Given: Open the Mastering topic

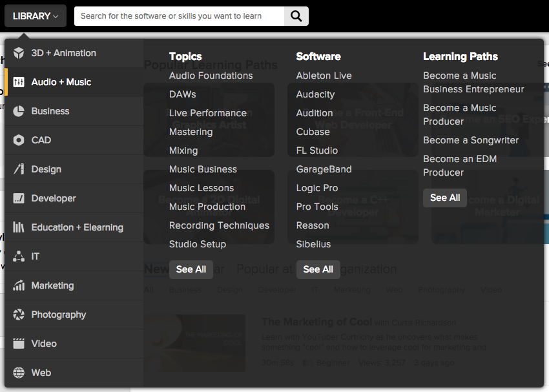Looking at the screenshot, I should [x=191, y=132].
